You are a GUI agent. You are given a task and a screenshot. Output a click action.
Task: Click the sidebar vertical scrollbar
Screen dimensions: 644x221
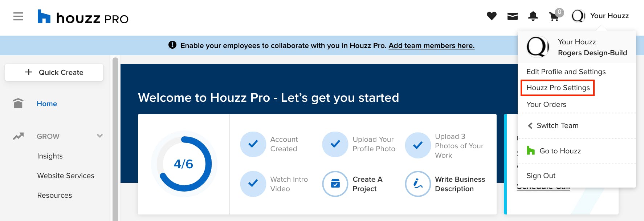tap(115, 138)
